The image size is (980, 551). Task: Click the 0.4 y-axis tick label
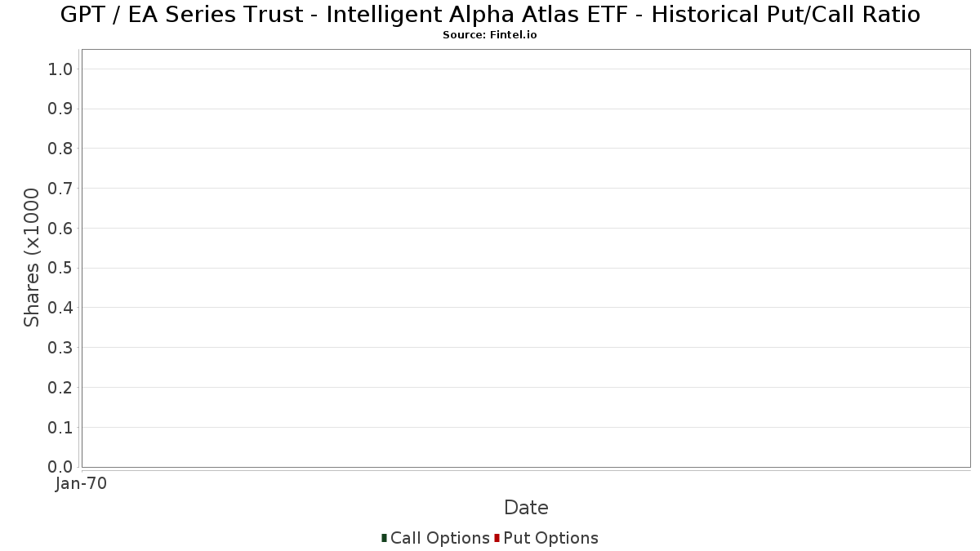click(60, 308)
